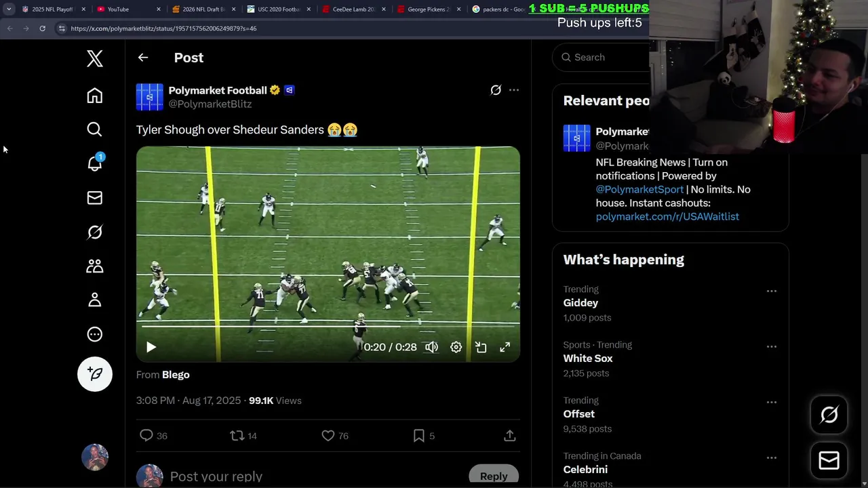Screen dimensions: 868x488
Task: Open the Profile icon in the sidebar
Action: pyautogui.click(x=95, y=300)
